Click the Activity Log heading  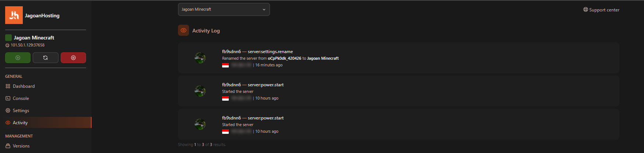point(206,31)
